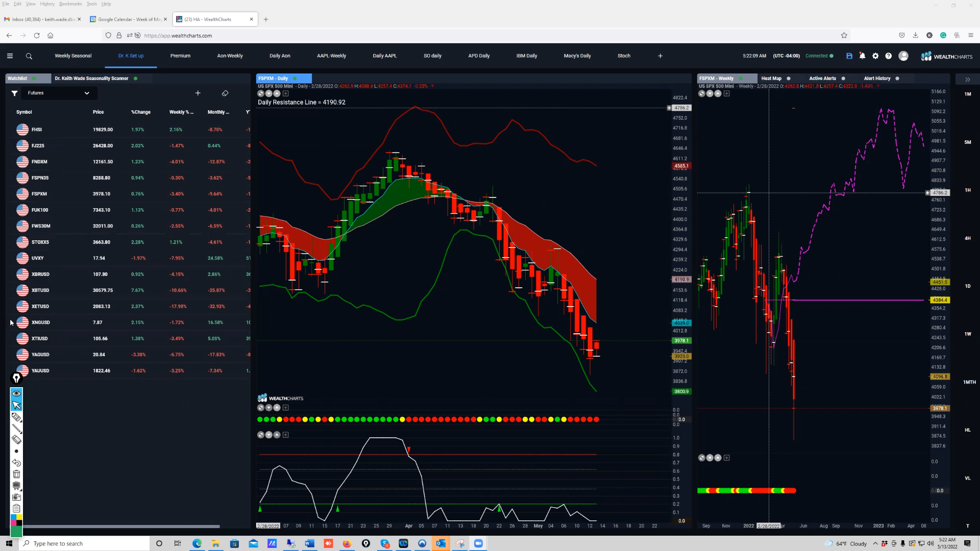Image resolution: width=980 pixels, height=551 pixels.
Task: Open the Futures watchlist dropdown
Action: (59, 93)
